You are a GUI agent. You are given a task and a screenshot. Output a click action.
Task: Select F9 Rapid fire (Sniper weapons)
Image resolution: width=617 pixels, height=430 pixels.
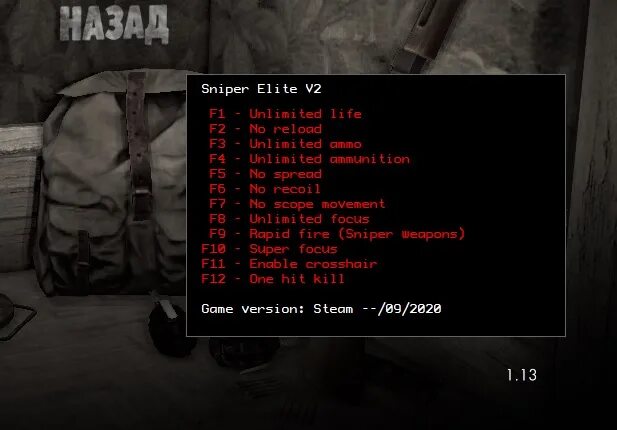tap(337, 234)
